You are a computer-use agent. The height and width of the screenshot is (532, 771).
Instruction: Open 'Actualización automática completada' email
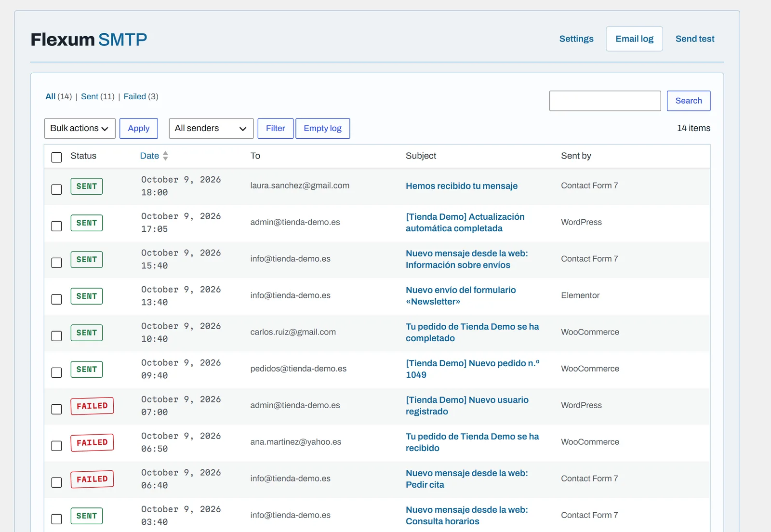[x=465, y=223]
